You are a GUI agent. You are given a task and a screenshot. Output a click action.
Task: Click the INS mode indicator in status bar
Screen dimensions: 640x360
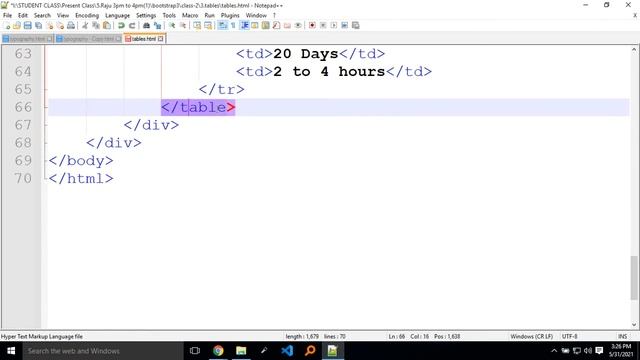click(x=622, y=336)
